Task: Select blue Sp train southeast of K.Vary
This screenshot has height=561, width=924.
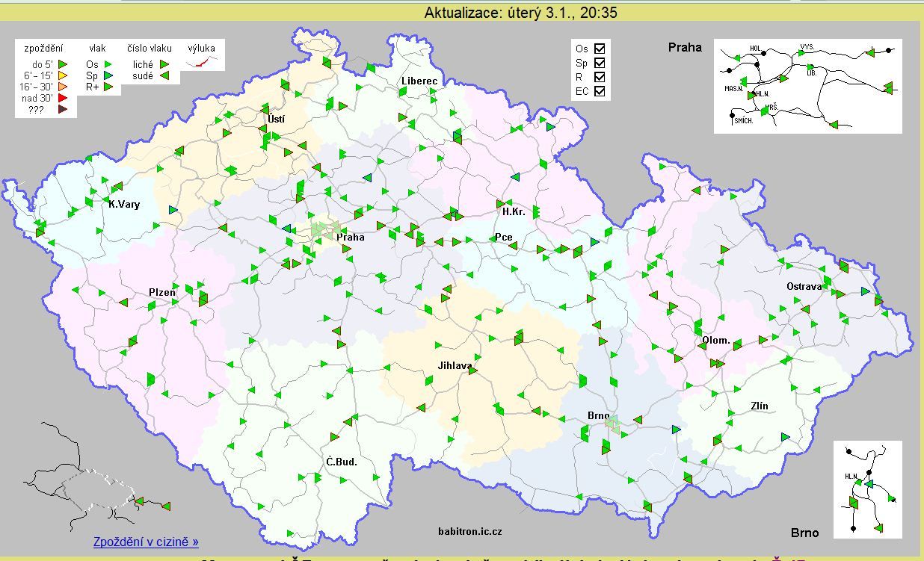Action: [173, 210]
